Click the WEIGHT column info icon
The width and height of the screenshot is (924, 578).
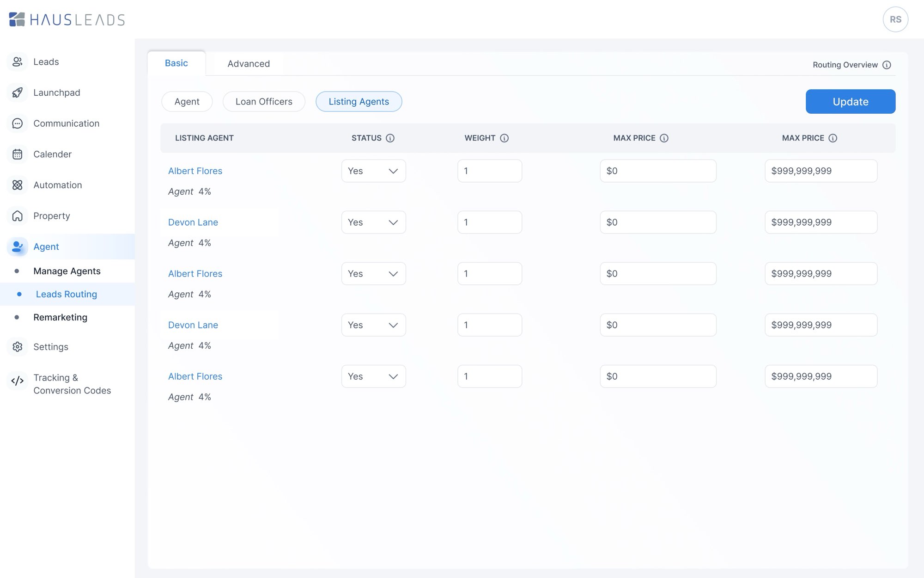click(504, 138)
